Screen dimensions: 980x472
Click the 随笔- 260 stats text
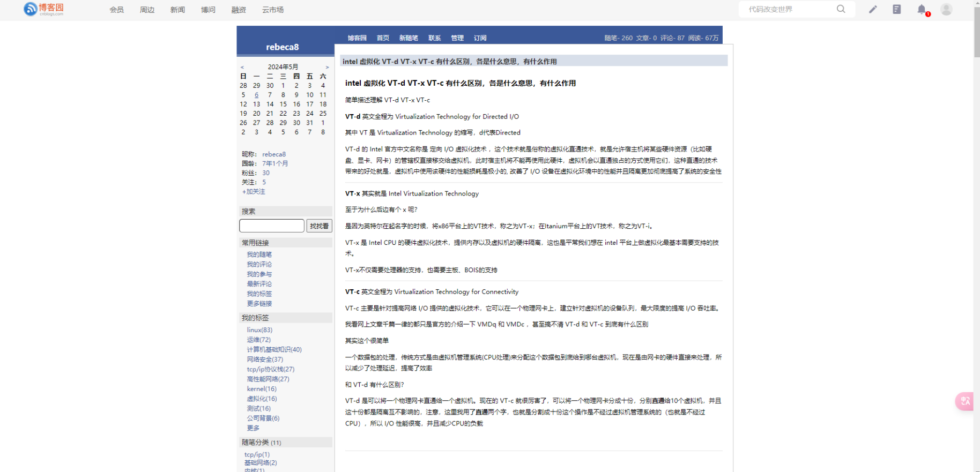(619, 38)
